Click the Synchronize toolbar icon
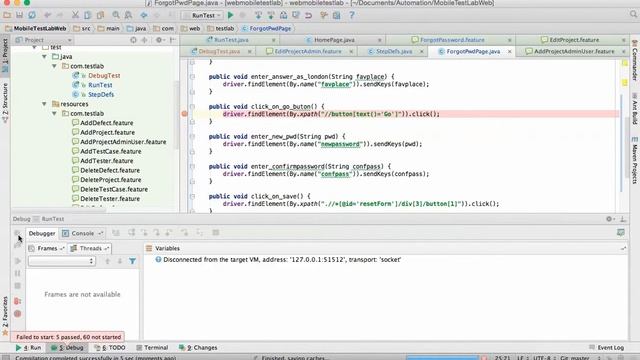This screenshot has height=360, width=640. (32, 16)
